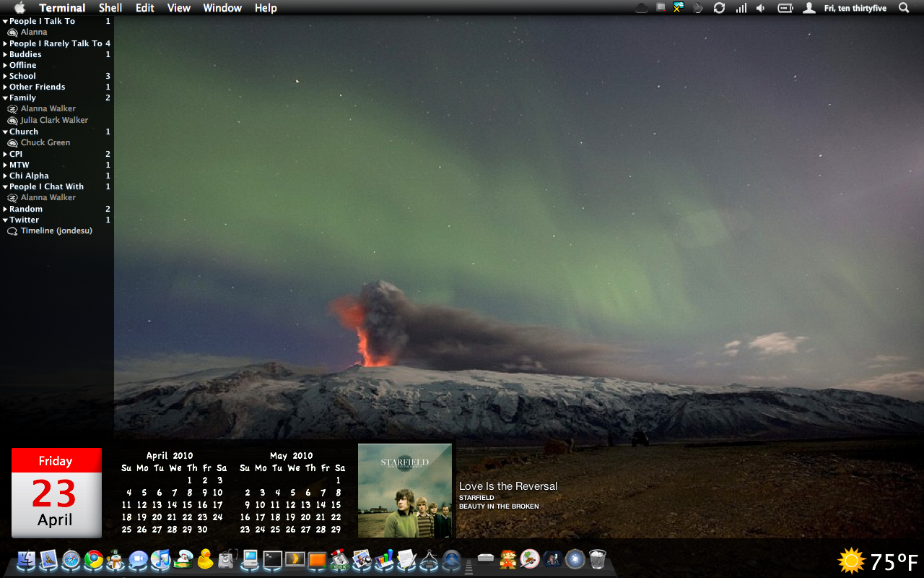The width and height of the screenshot is (924, 578).
Task: Open the volume speaker menu bar icon
Action: click(761, 8)
